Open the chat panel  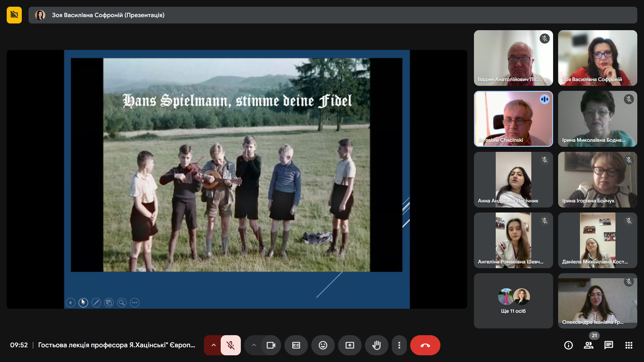click(609, 345)
